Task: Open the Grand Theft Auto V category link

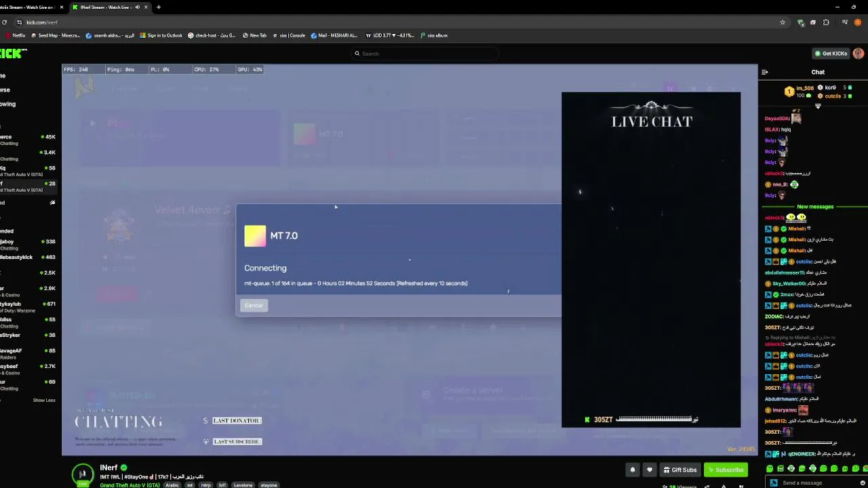Action: (x=130, y=485)
